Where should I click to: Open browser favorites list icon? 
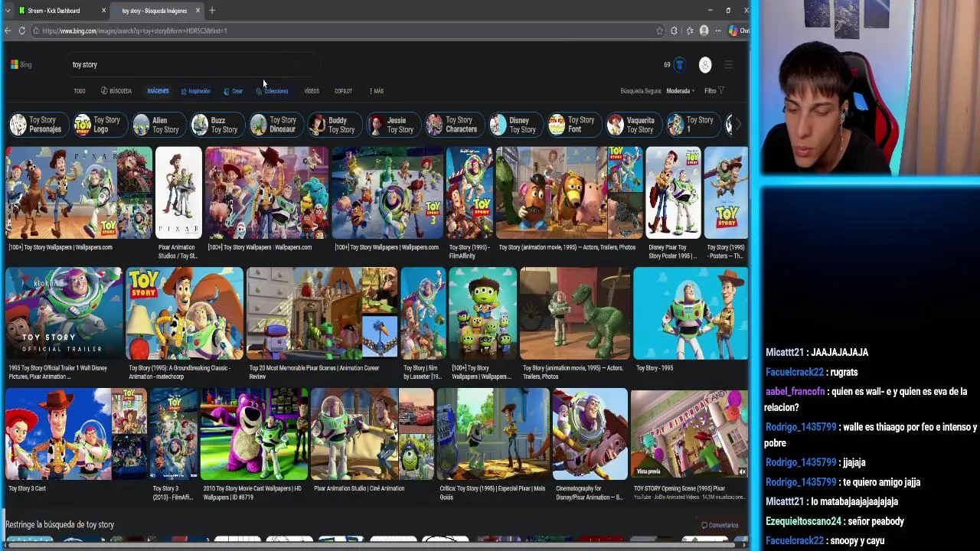click(689, 31)
